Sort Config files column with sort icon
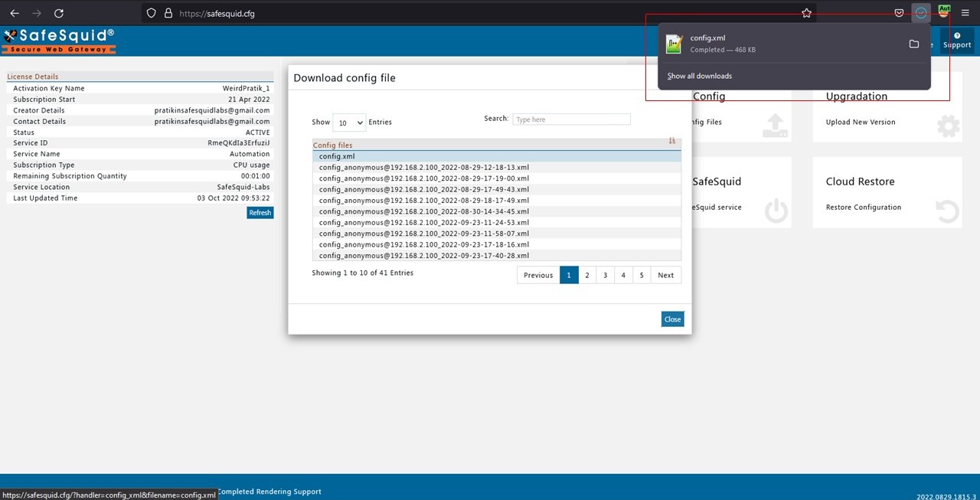980x500 pixels. pos(672,141)
